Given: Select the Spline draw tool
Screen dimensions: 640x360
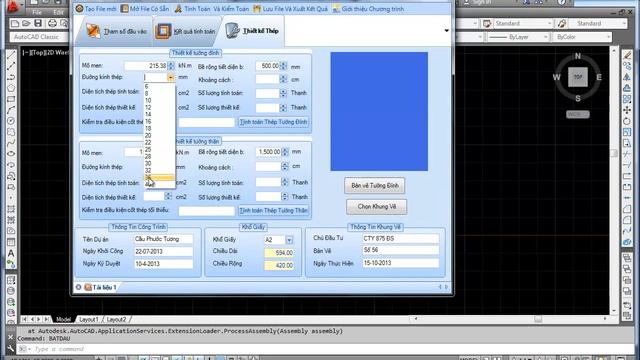Looking at the screenshot, I should pos(11,143).
